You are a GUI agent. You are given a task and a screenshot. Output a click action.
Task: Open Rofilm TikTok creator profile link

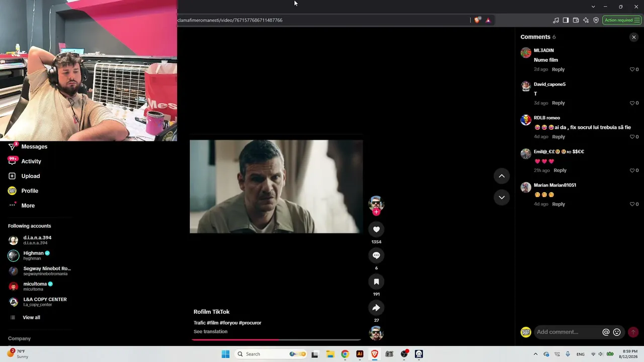(211, 312)
